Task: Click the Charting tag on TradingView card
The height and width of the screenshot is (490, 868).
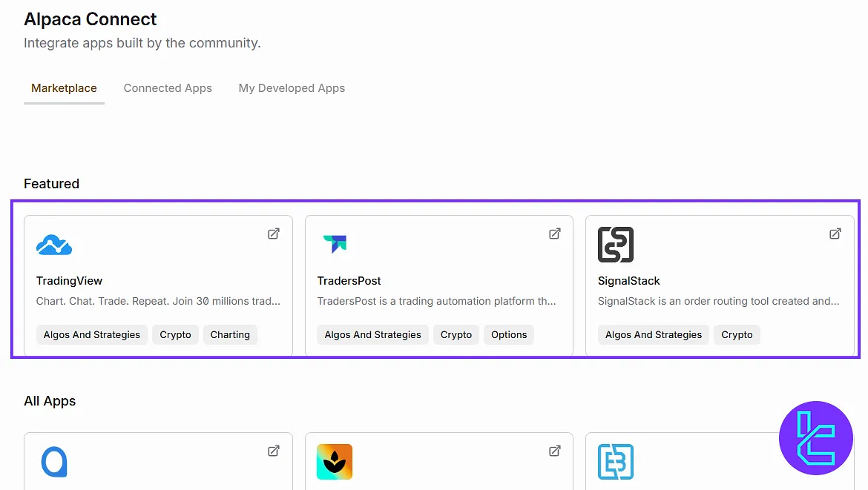Action: coord(230,335)
